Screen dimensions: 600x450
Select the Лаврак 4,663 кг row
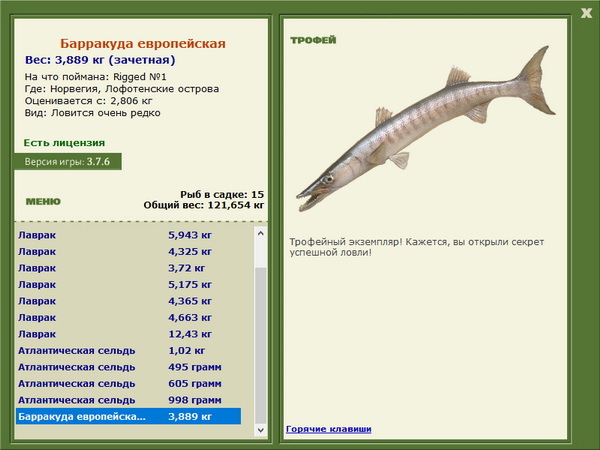click(x=128, y=317)
